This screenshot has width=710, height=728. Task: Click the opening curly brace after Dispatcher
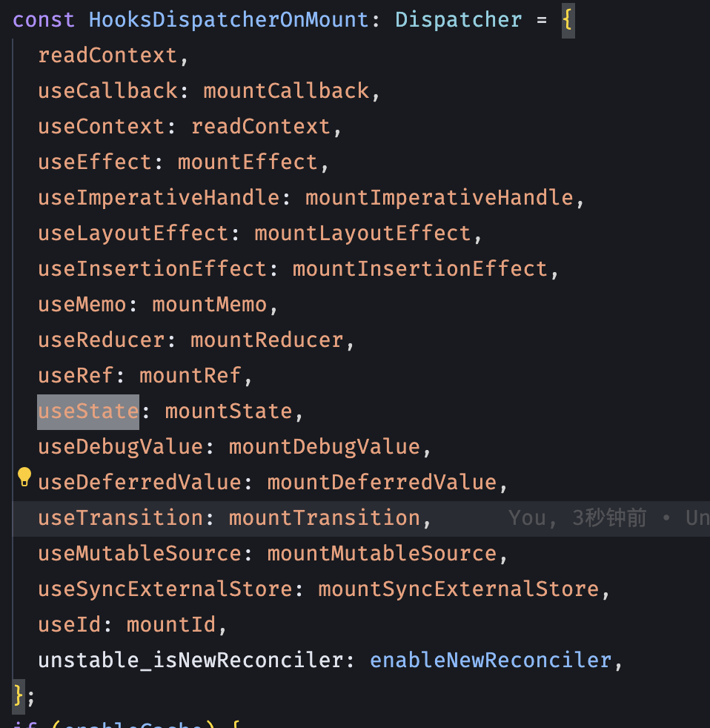click(x=568, y=19)
